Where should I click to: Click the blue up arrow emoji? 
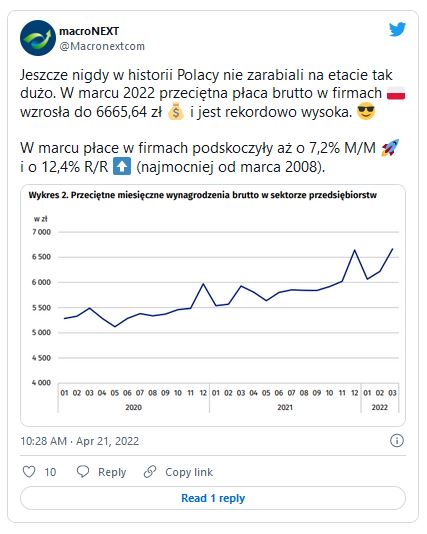tap(122, 167)
